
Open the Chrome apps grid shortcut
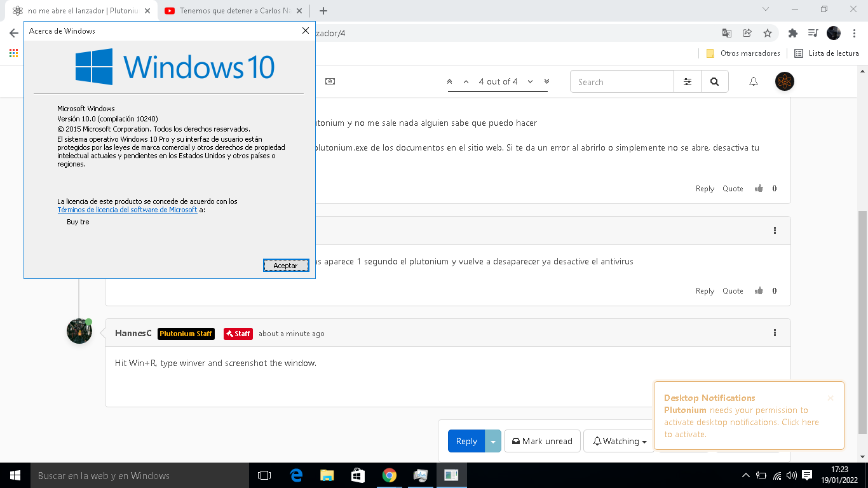tap(13, 53)
